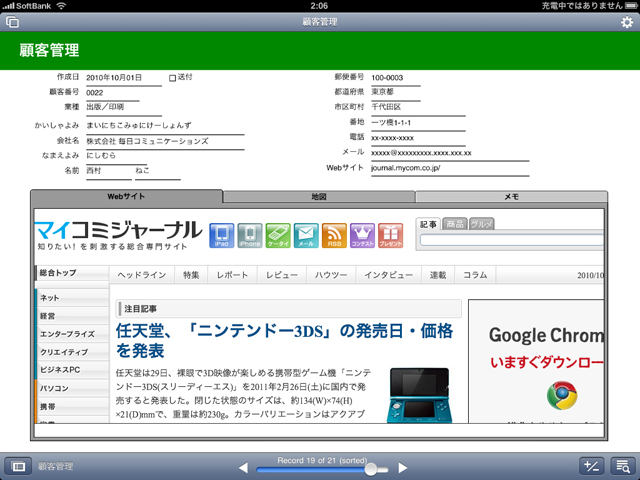Open the 連載 menu item
The width and height of the screenshot is (640, 480).
click(x=438, y=275)
